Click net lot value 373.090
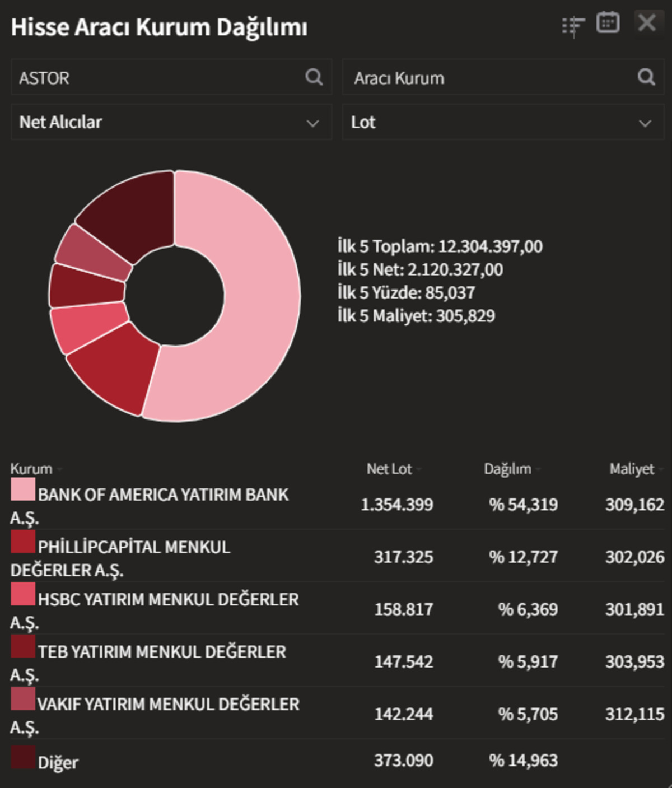 (x=404, y=761)
